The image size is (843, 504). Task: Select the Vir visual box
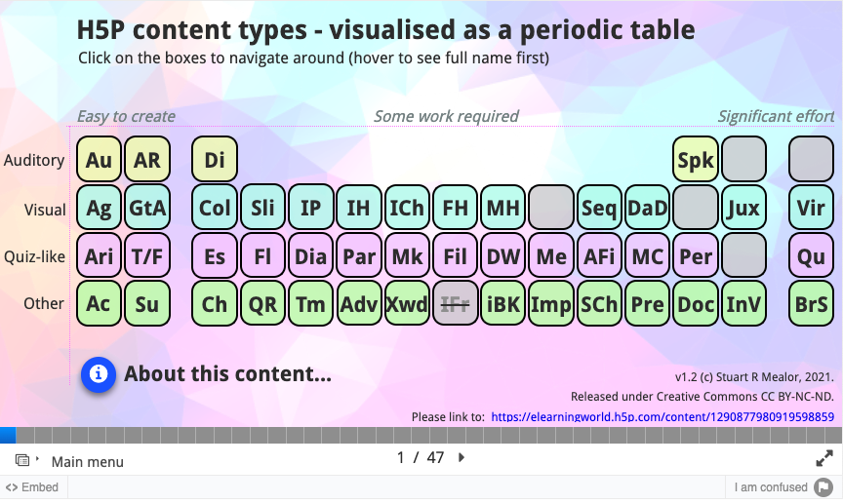[x=811, y=208]
